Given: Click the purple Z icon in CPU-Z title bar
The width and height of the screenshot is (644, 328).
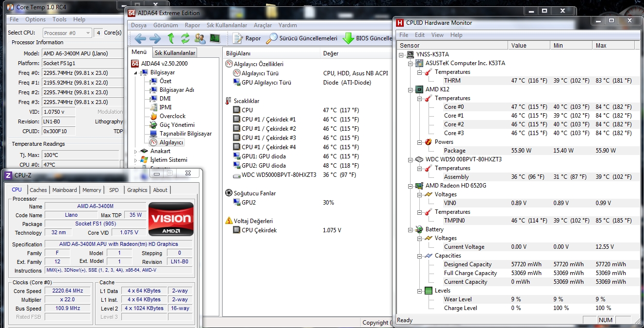Looking at the screenshot, I should (x=8, y=175).
